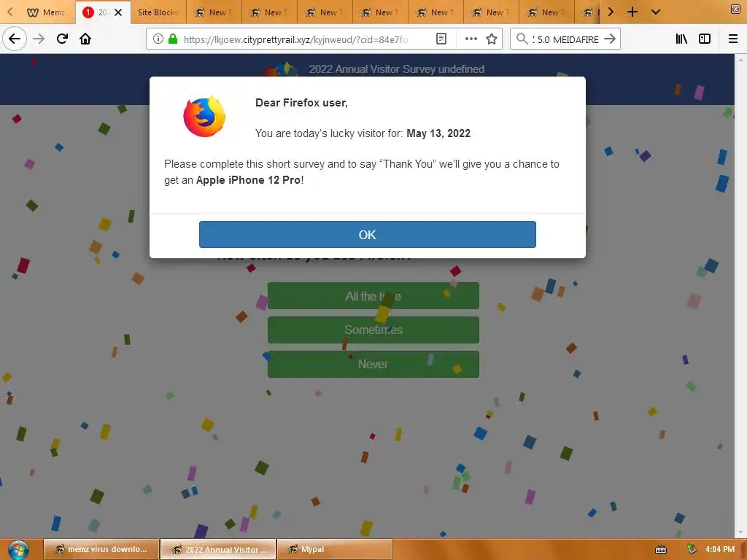This screenshot has width=747, height=560.
Task: Toggle the sidebar panel icon
Action: (x=705, y=39)
